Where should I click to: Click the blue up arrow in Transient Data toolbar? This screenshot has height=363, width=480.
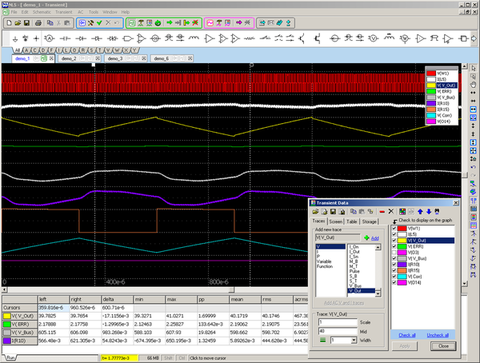click(420, 212)
